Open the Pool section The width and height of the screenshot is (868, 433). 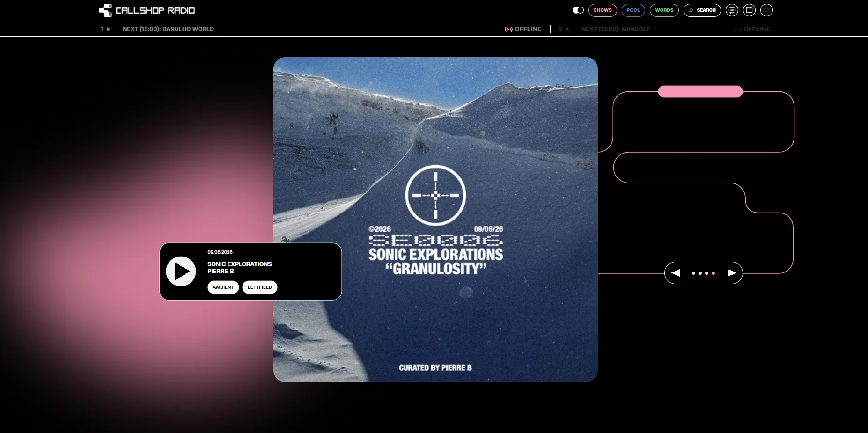point(633,10)
